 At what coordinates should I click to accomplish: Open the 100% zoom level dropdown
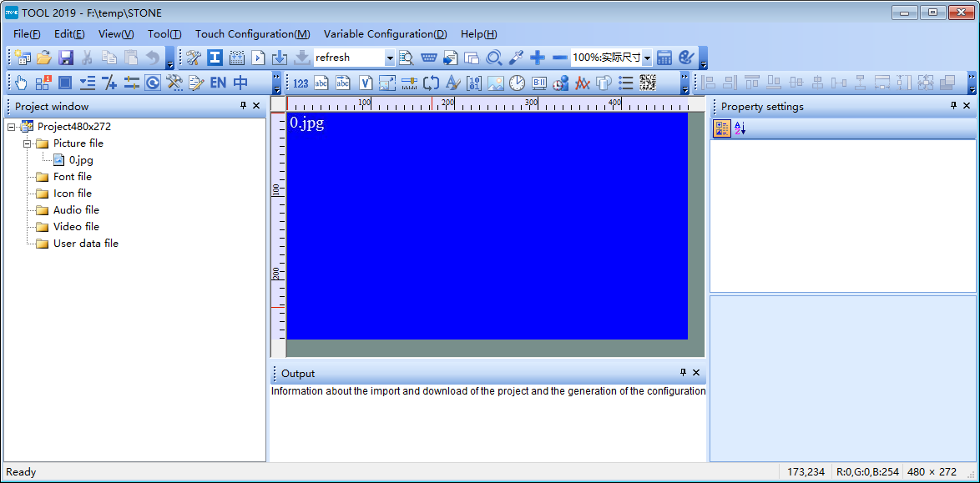tap(648, 58)
